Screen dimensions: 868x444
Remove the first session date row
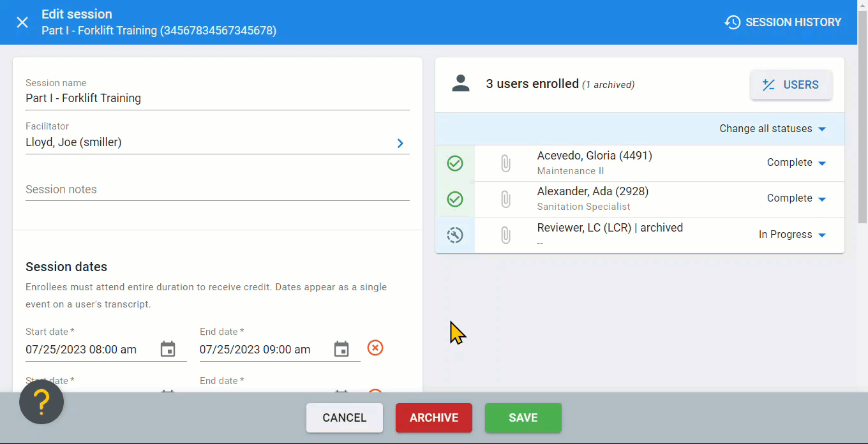(375, 348)
